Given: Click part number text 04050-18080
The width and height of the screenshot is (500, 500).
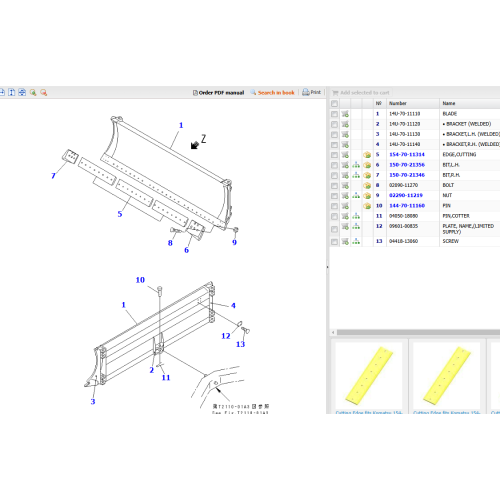Looking at the screenshot, I should (x=403, y=216).
